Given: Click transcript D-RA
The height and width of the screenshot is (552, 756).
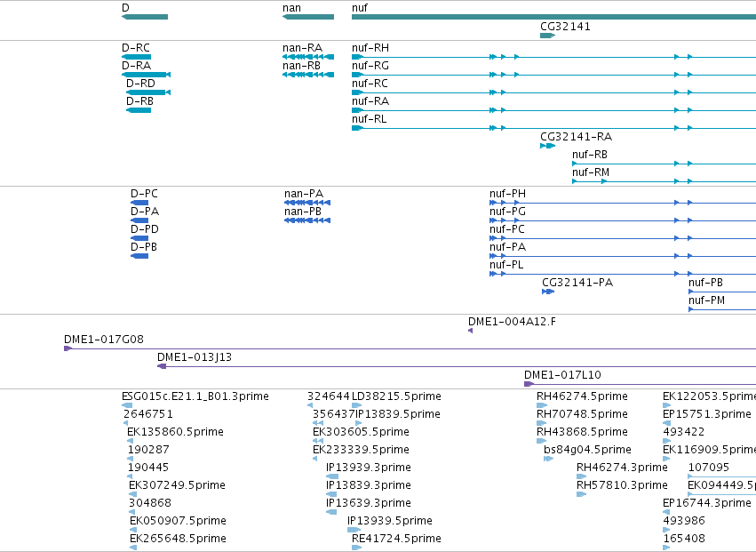Looking at the screenshot, I should (x=146, y=75).
